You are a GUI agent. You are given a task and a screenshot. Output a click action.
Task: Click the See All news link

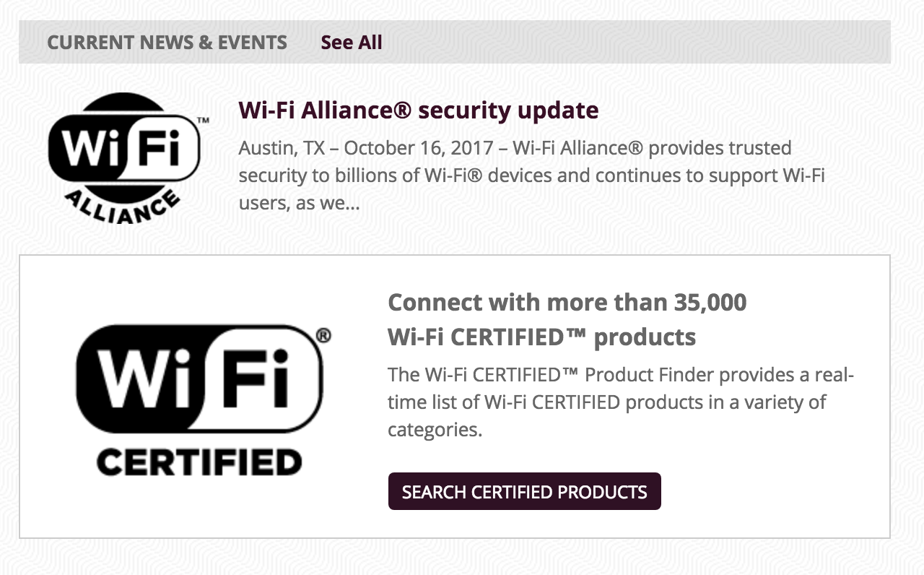coord(351,42)
